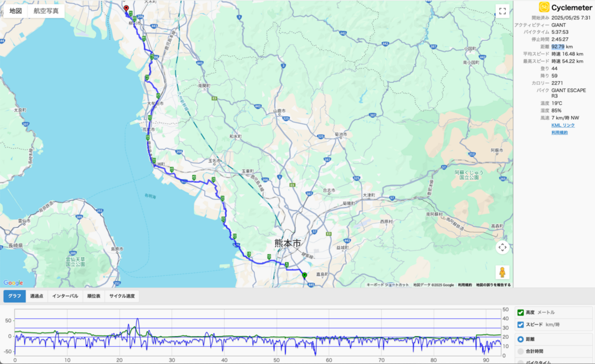This screenshot has height=364, width=595.
Task: Choose the 合計時間 radio button
Action: 520,351
